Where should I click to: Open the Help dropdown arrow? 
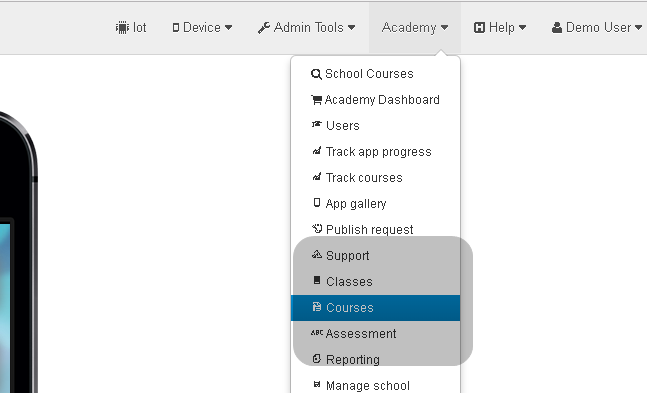522,28
